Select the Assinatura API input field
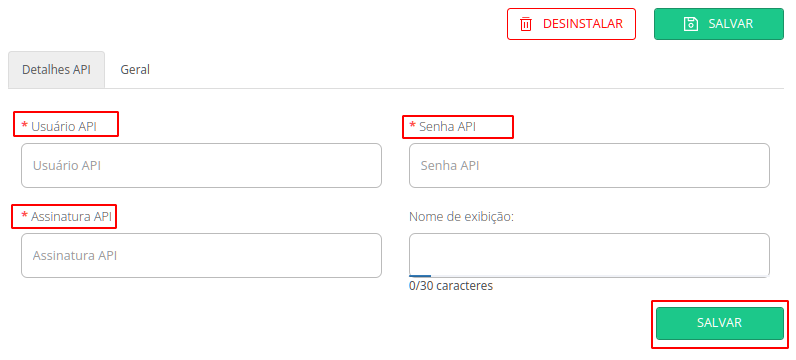796x360 pixels. pos(201,255)
